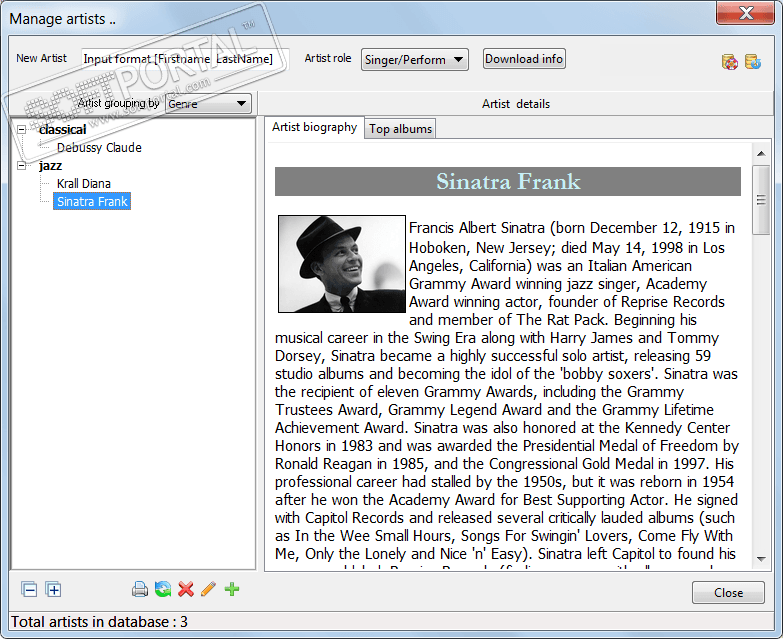The width and height of the screenshot is (783, 639).
Task: Click the New Artist input field
Action: coord(185,59)
